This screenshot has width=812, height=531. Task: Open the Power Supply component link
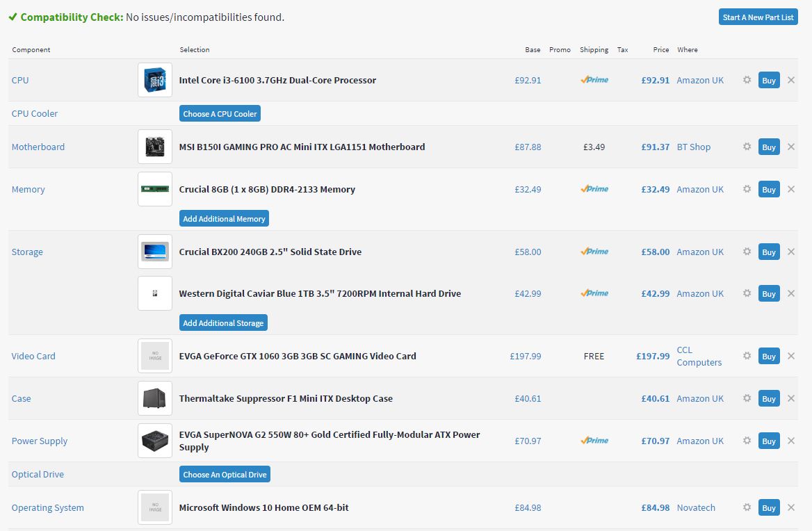pos(40,441)
